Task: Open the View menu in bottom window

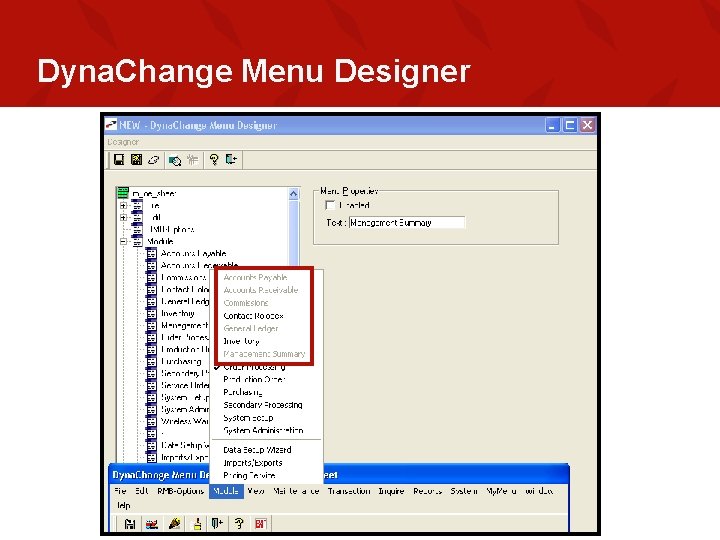Action: (x=256, y=491)
